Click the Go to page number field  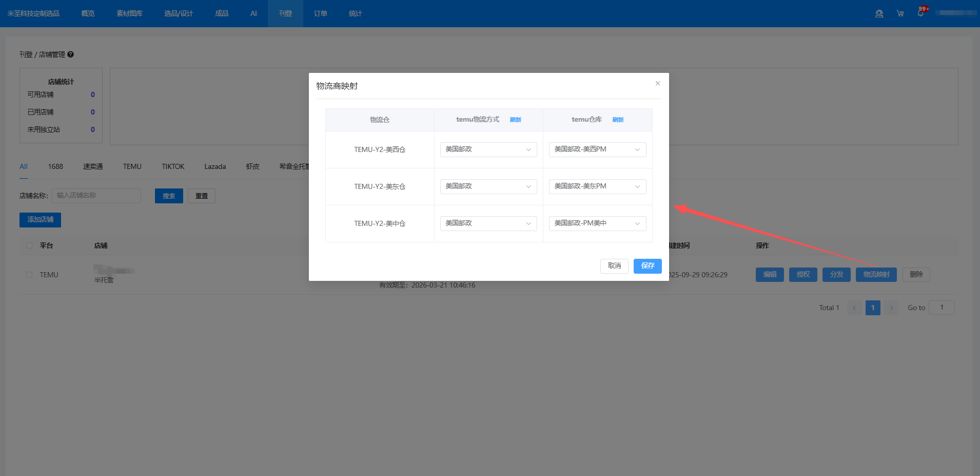pyautogui.click(x=941, y=308)
